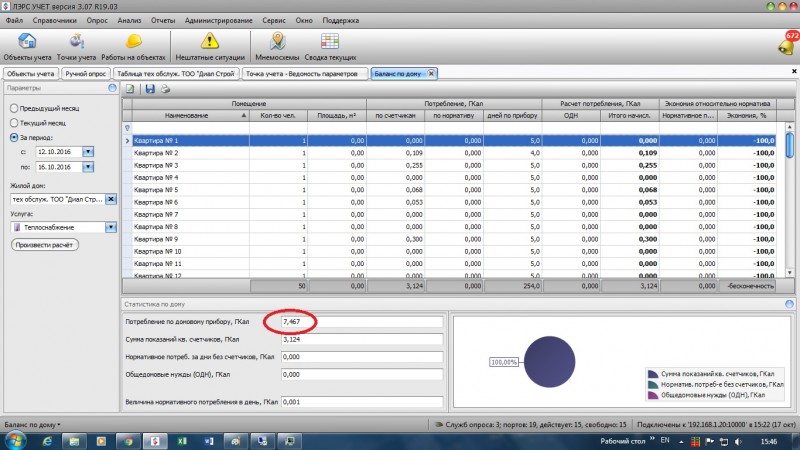
Task: Click the Жилой дом input field
Action: point(58,199)
